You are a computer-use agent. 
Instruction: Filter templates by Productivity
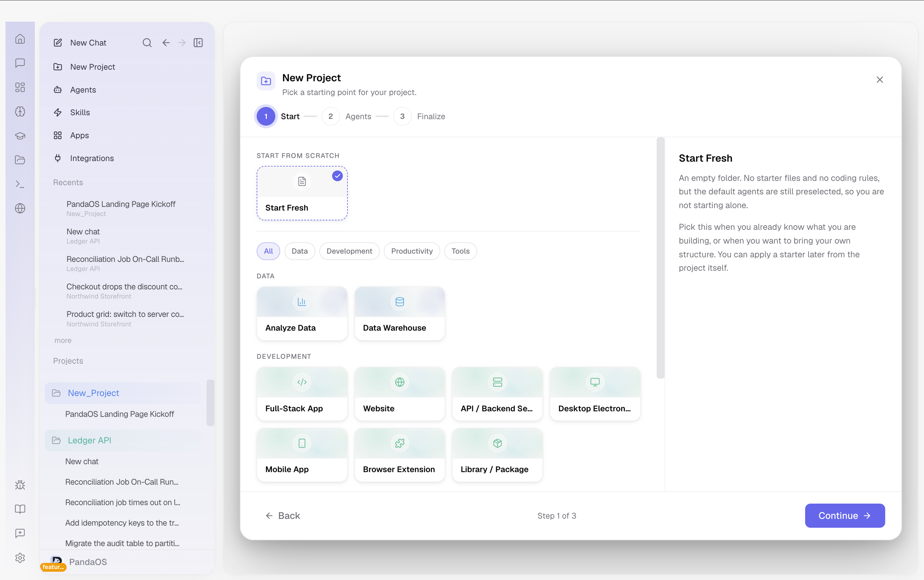point(412,251)
